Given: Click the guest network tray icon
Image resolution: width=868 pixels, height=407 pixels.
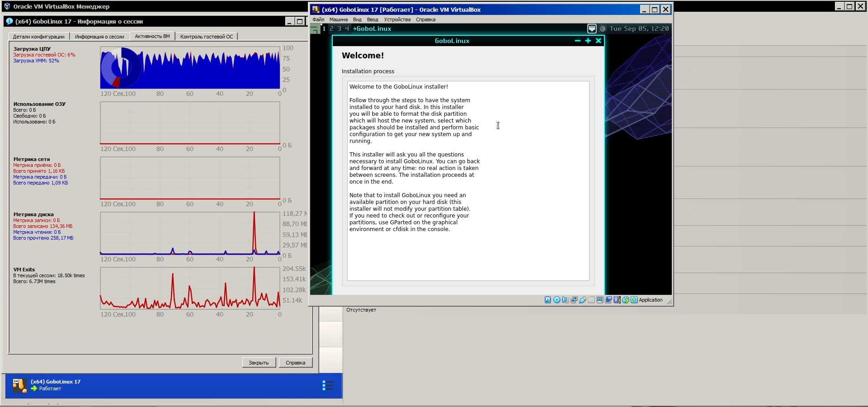Looking at the screenshot, I should (591, 28).
